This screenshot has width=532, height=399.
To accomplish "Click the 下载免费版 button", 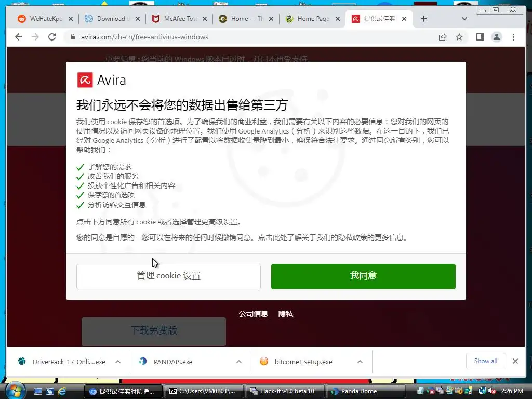I will [x=154, y=331].
